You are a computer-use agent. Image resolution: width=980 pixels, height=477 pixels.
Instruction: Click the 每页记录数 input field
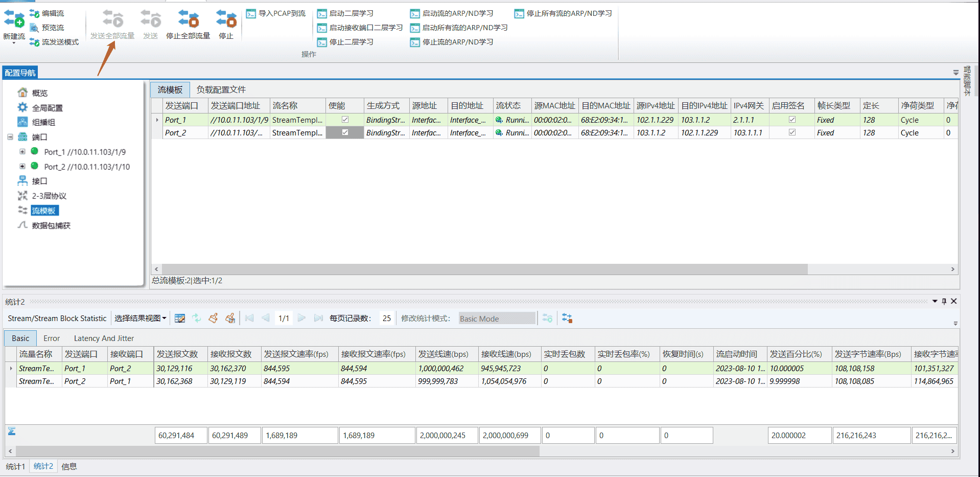point(386,319)
